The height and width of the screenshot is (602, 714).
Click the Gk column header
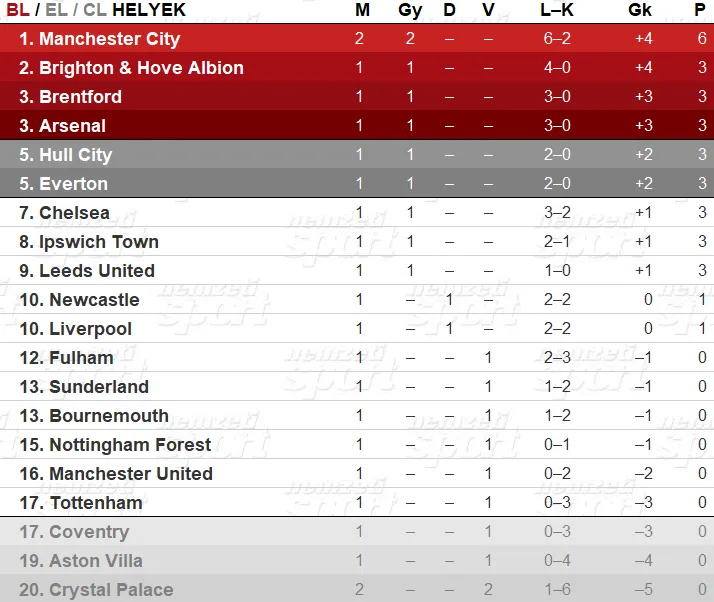click(640, 10)
